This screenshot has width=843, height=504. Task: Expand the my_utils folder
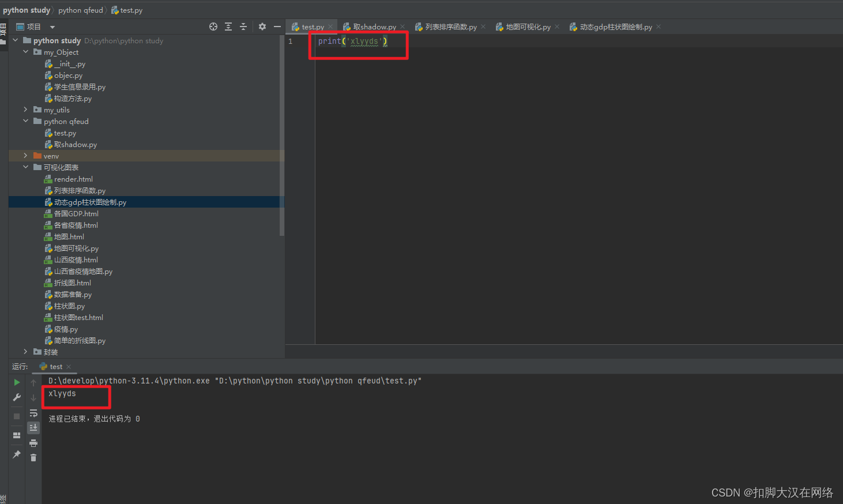click(26, 110)
